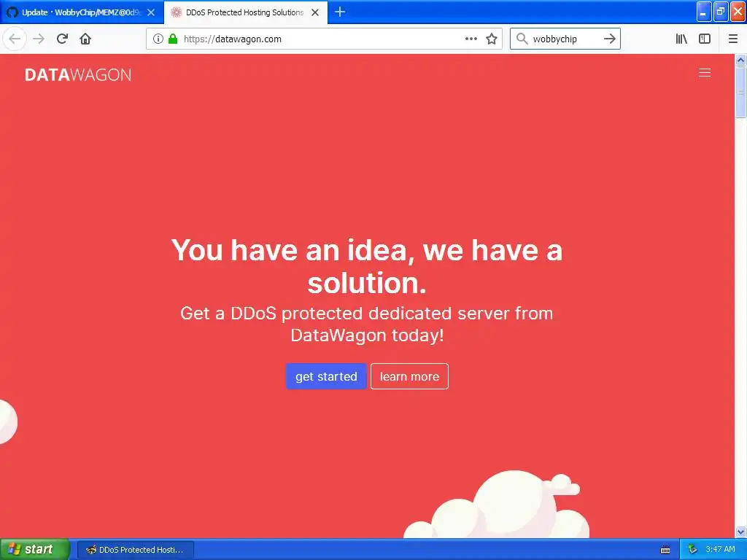Image resolution: width=747 pixels, height=560 pixels.
Task: Click the green secure connection padlock
Action: coord(173,39)
